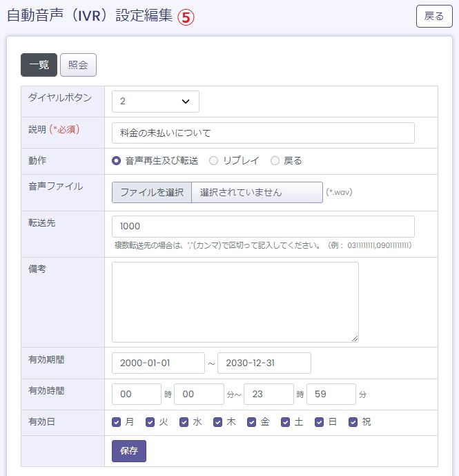The image size is (459, 476).
Task: Click the end date field 2030-12-31
Action: (x=264, y=363)
